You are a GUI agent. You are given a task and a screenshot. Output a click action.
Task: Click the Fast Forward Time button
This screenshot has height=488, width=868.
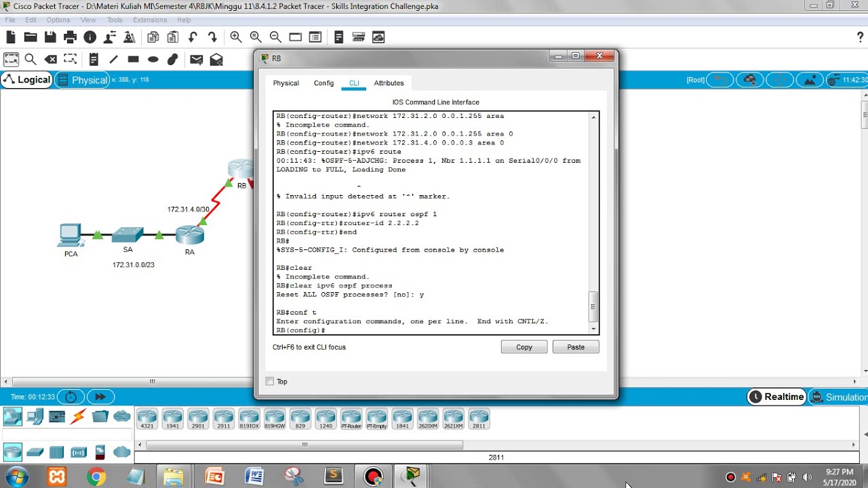pos(100,396)
